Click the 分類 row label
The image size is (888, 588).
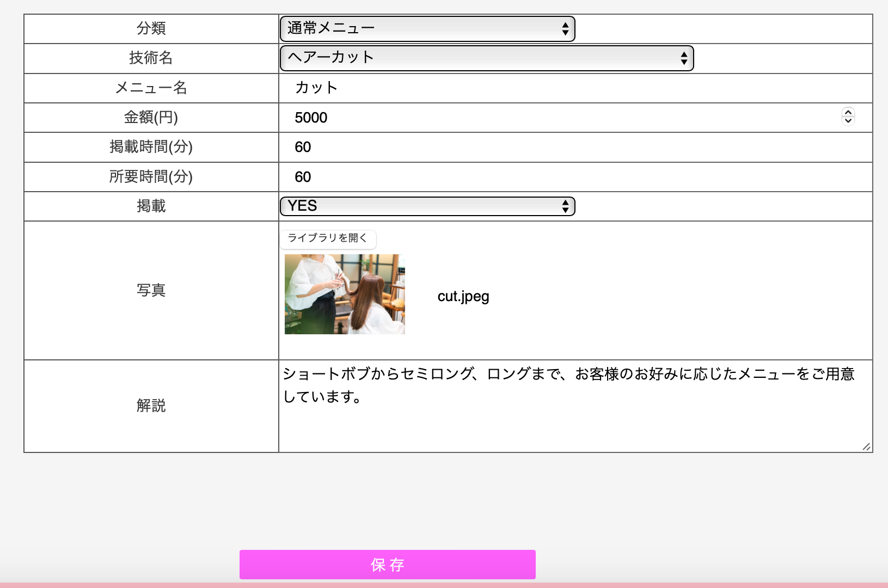[x=151, y=28]
